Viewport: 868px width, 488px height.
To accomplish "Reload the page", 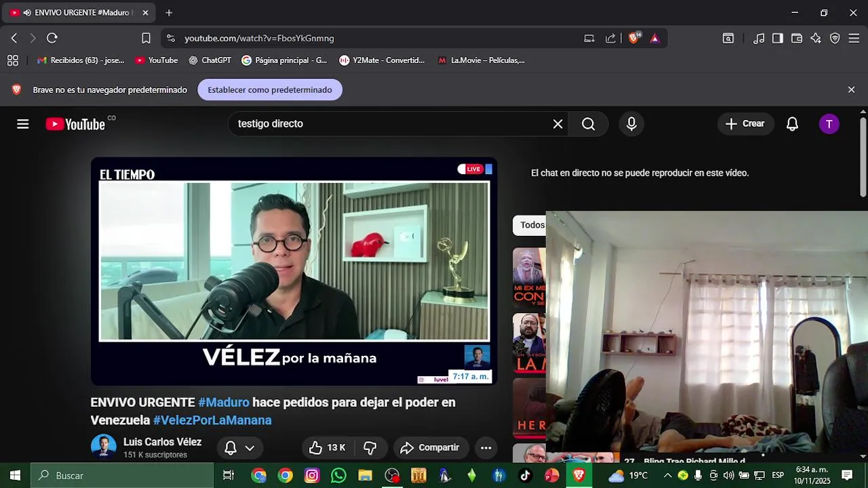I will [52, 39].
